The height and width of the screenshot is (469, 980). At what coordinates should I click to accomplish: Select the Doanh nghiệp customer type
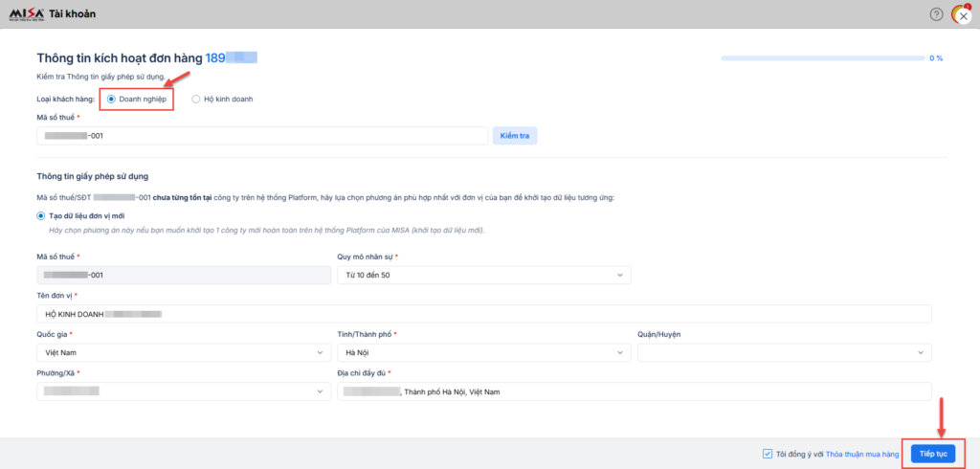(112, 99)
